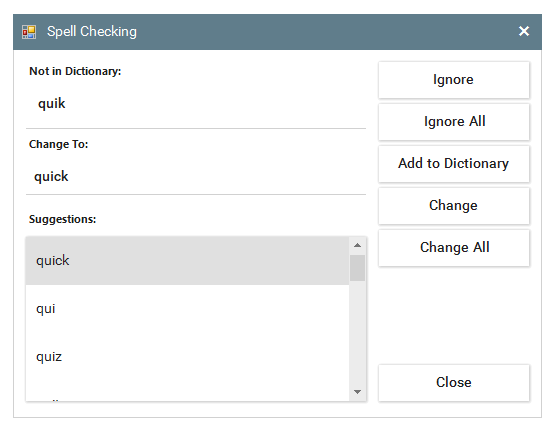Add the word with Add to Dictionary
Viewport: 560px width, 428px height.
pos(454,164)
